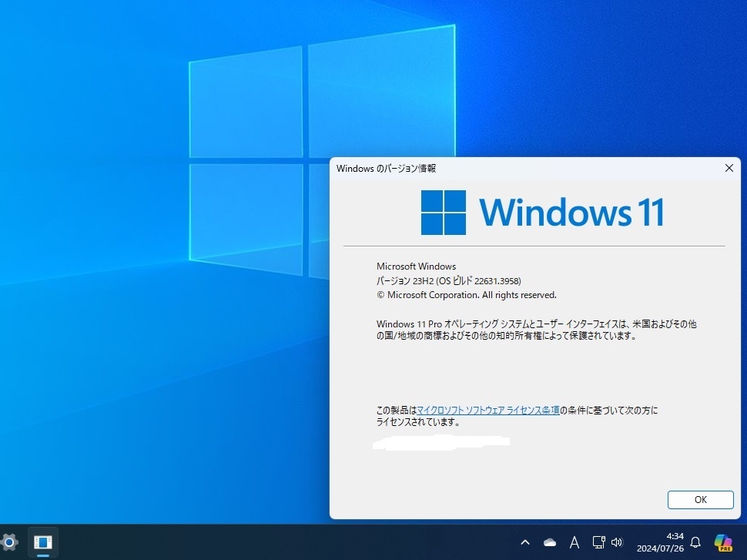Click © Microsoft Corporation. All rights reserved.
Viewport: 747px width, 560px height.
pos(467,295)
